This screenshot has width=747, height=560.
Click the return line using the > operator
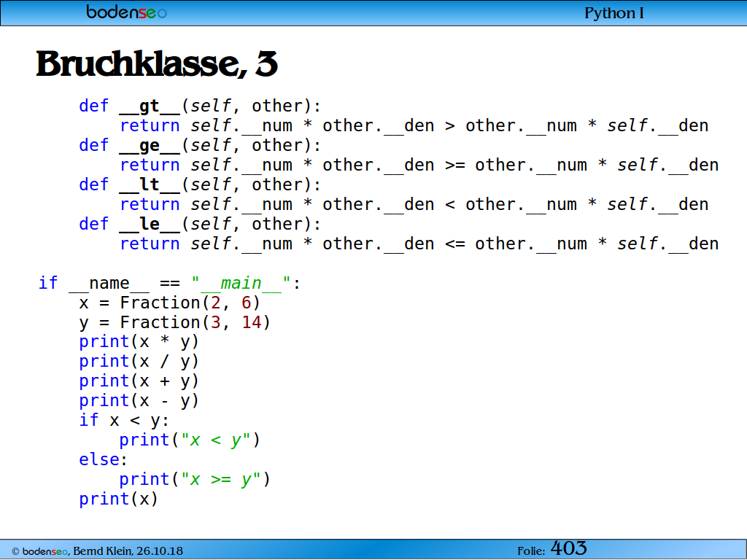414,125
